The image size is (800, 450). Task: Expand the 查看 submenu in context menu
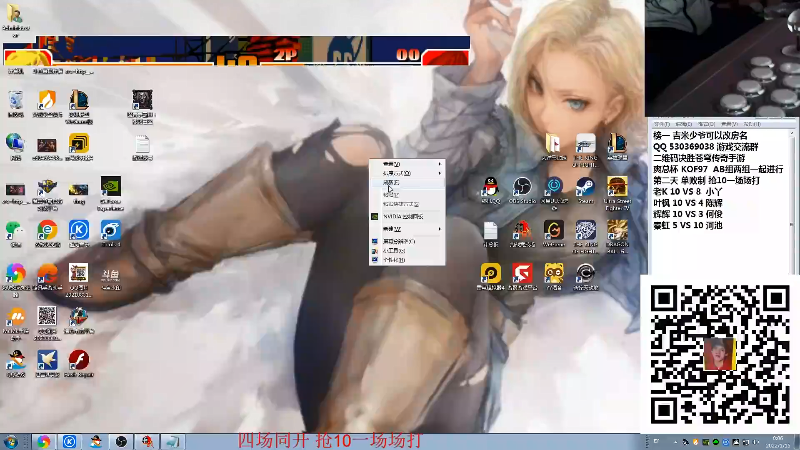tap(407, 164)
